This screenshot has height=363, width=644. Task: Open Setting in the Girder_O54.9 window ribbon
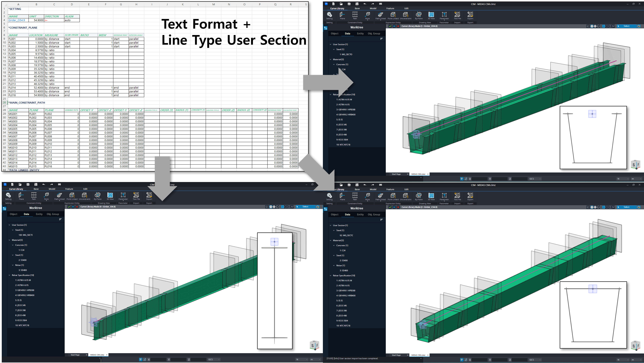coord(329,15)
